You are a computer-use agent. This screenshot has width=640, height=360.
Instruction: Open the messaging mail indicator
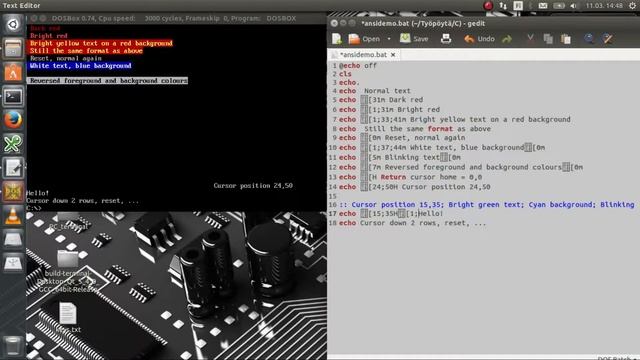point(542,6)
